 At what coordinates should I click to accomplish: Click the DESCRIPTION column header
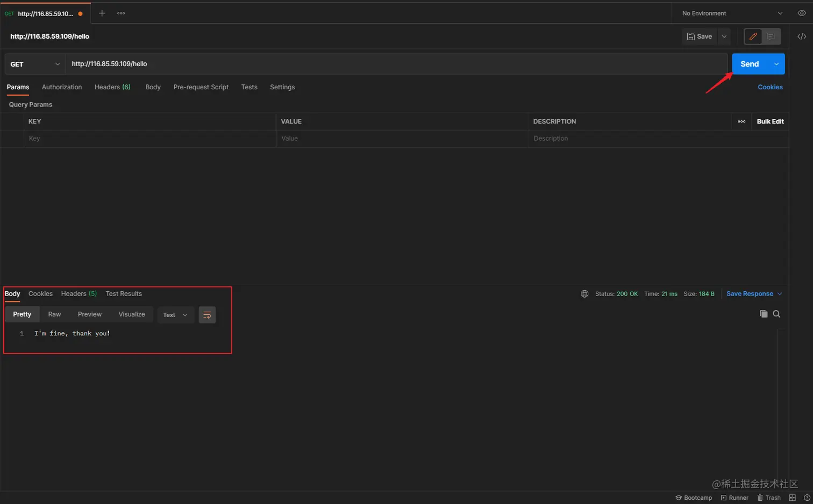pyautogui.click(x=554, y=121)
